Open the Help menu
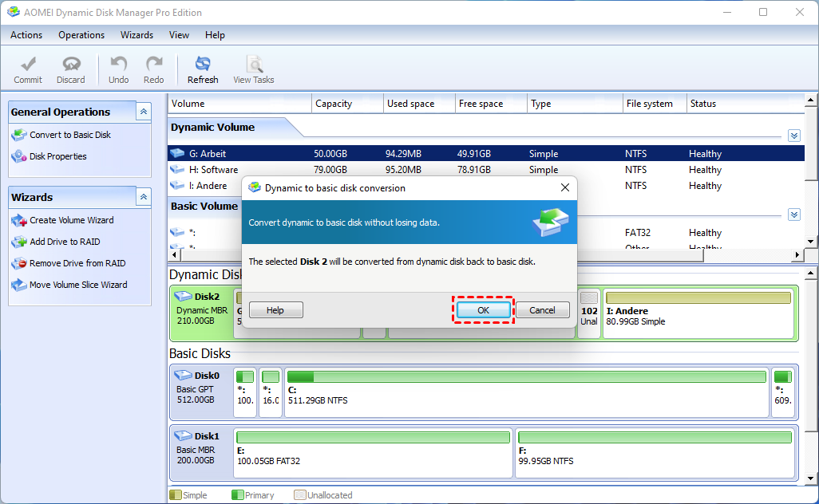Screen dimensions: 819x504 tap(215, 35)
